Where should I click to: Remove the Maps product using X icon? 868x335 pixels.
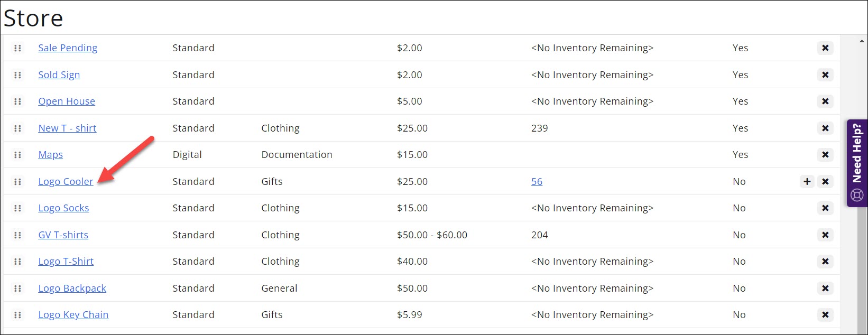tap(825, 155)
